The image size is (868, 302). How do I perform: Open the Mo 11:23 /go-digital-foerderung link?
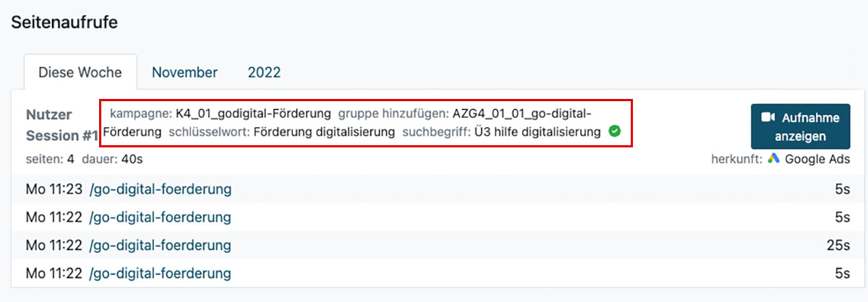(x=160, y=189)
